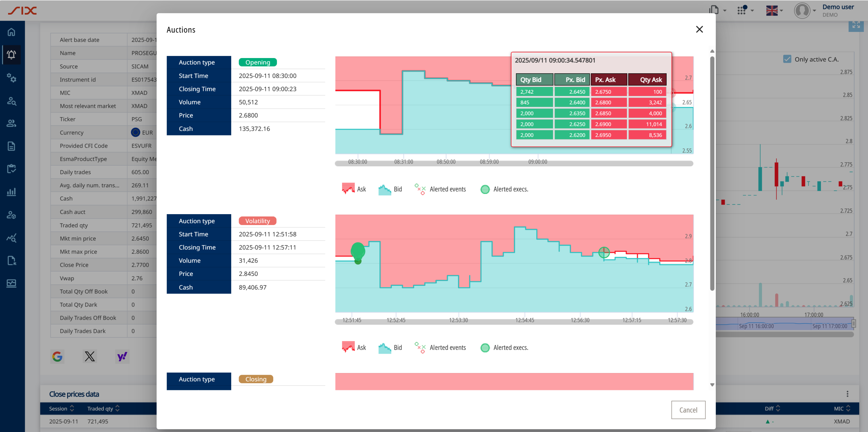This screenshot has width=868, height=432.
Task: Click the Opening auction chart time scrollbar
Action: (514, 164)
